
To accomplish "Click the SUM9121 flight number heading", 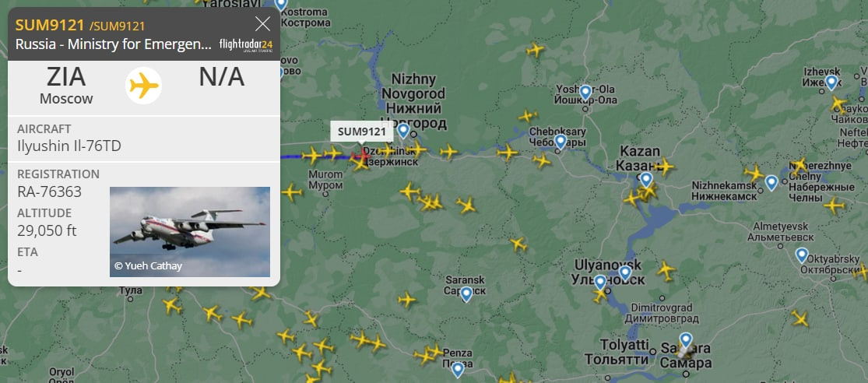I will click(x=50, y=25).
